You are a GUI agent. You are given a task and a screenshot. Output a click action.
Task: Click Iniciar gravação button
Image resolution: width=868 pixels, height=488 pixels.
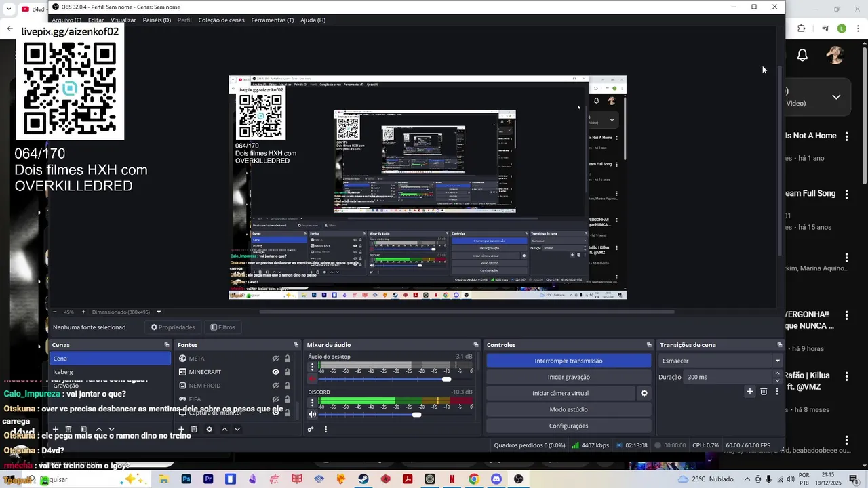(568, 377)
